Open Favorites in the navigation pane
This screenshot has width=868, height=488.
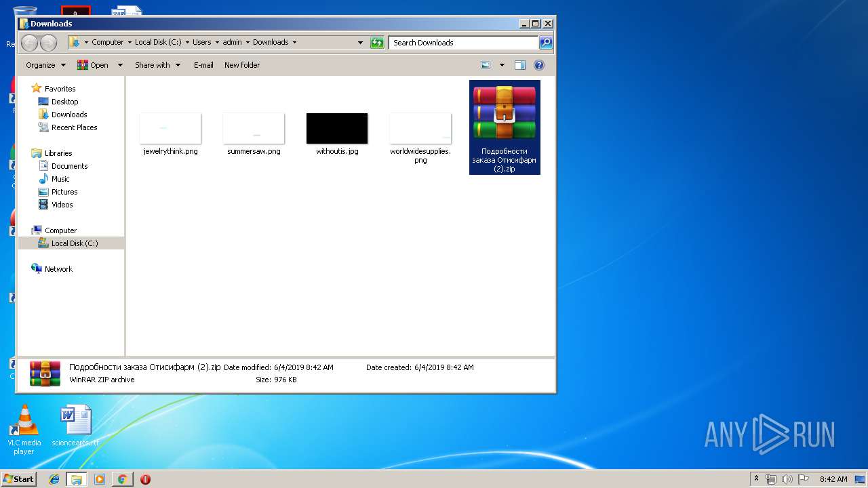point(60,89)
